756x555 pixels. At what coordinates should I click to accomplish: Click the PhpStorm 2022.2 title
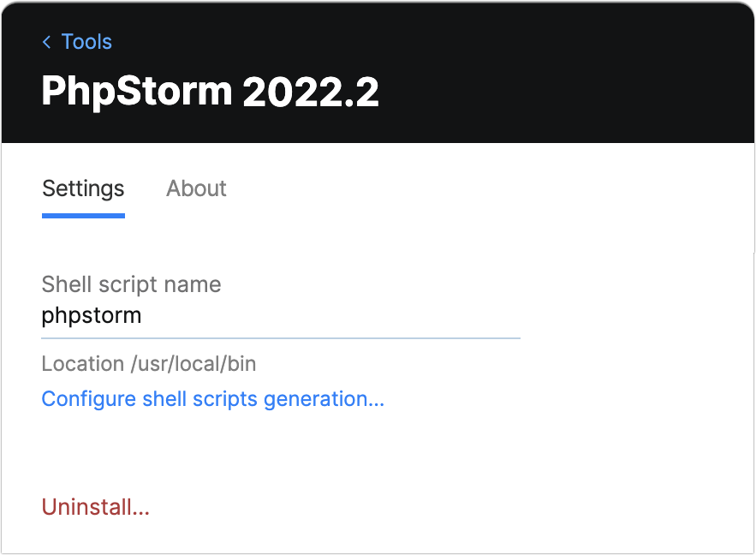[x=211, y=91]
